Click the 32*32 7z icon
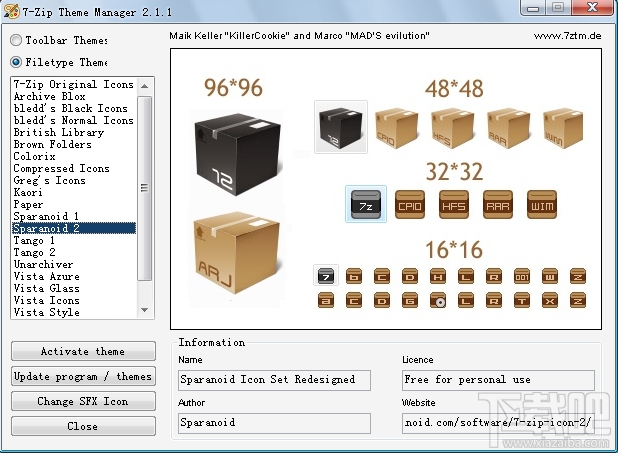Image resolution: width=618 pixels, height=453 pixels. [x=366, y=204]
